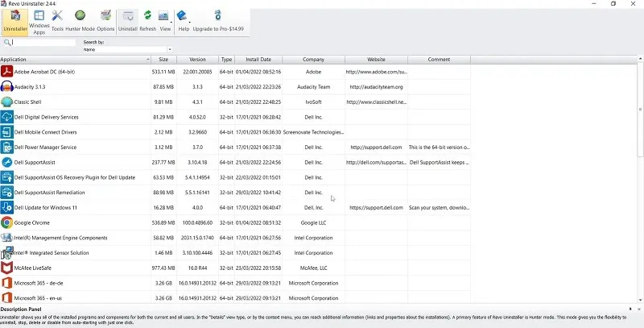Click the IvoSoft company cell
The height and width of the screenshot is (328, 644).
pos(313,102)
